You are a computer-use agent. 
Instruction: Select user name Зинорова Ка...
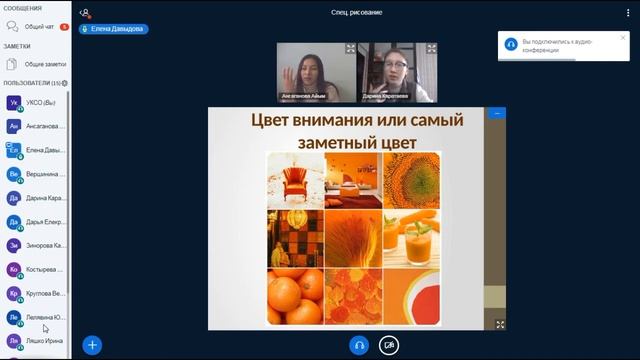tap(45, 246)
